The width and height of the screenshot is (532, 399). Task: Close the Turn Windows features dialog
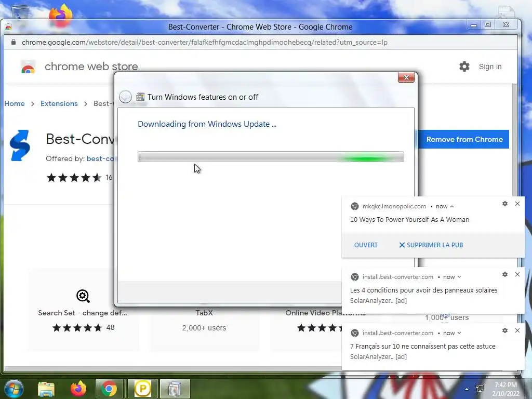pos(406,77)
